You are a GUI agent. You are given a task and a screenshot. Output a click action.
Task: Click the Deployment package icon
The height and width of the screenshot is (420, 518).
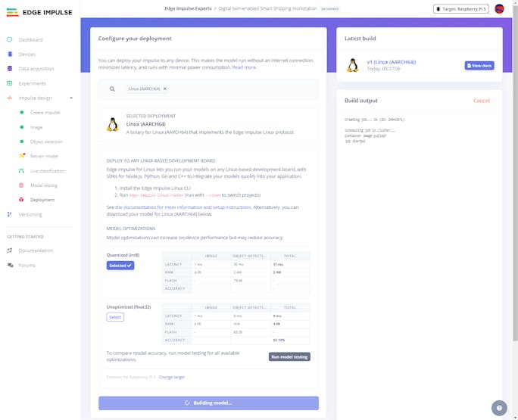21,200
